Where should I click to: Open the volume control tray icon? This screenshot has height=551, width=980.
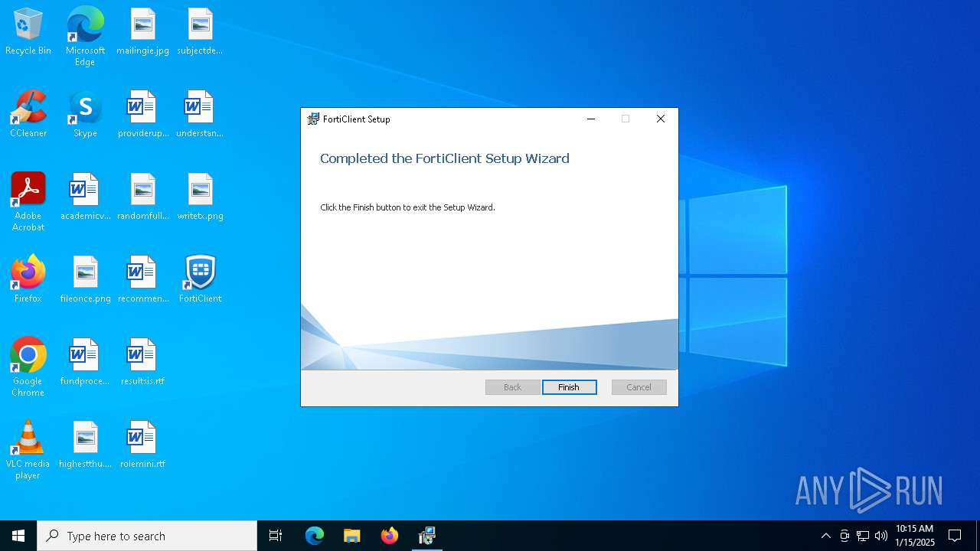881,536
